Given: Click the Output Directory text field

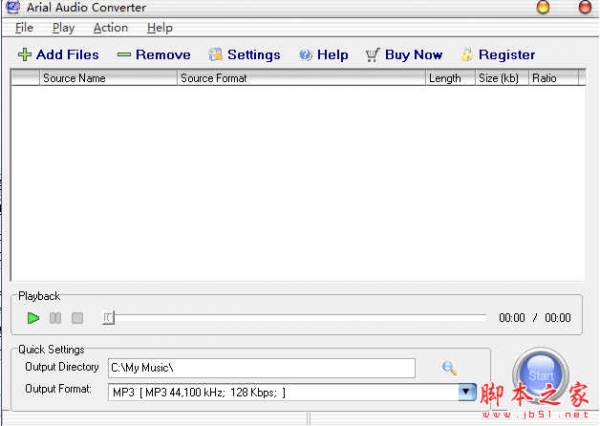Looking at the screenshot, I should coord(262,368).
